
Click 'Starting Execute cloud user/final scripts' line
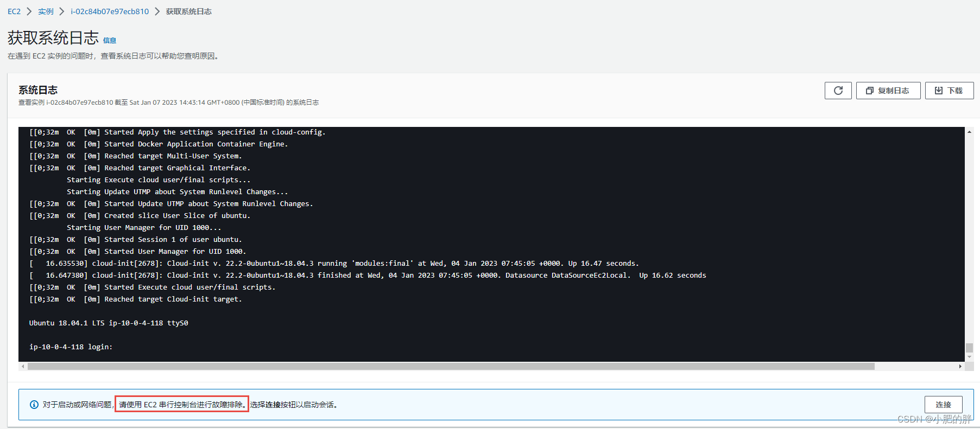coord(159,180)
